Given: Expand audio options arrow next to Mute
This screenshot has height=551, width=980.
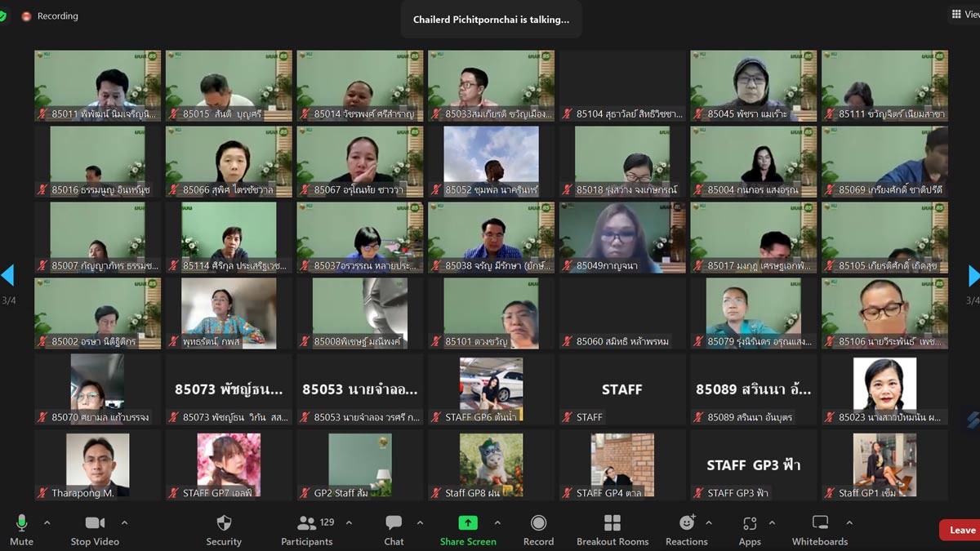Looking at the screenshot, I should point(47,522).
